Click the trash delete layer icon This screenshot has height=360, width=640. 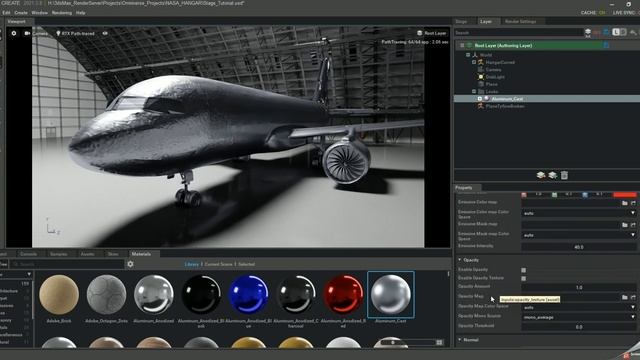coord(564,175)
